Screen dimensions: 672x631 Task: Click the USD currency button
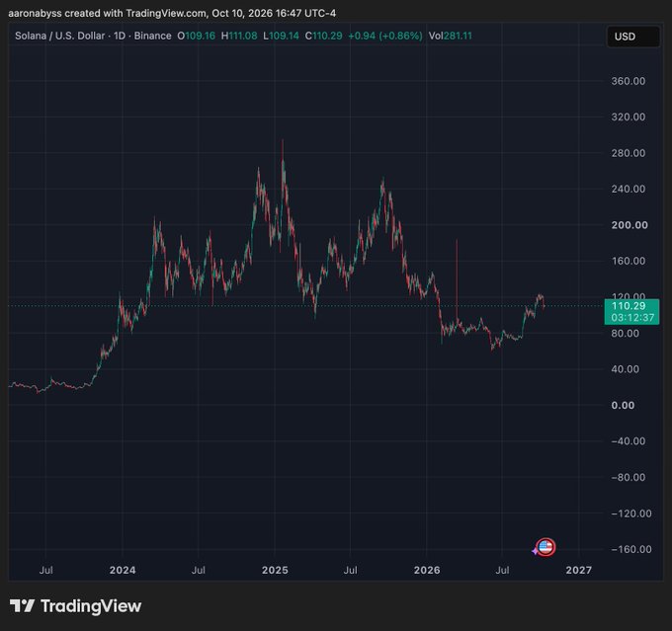[632, 37]
